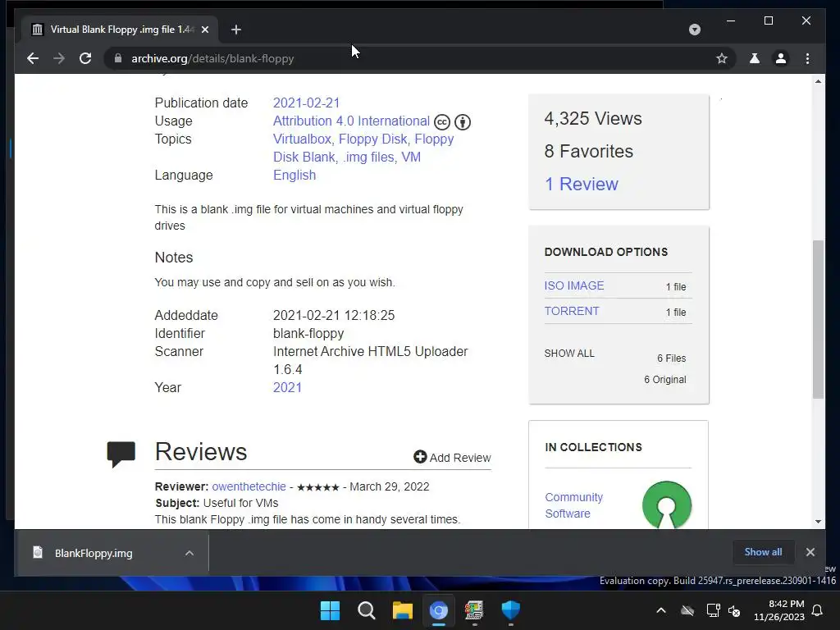Screen dimensions: 840x630
Task: Open the Chrome labs flask icon
Action: pyautogui.click(x=755, y=58)
